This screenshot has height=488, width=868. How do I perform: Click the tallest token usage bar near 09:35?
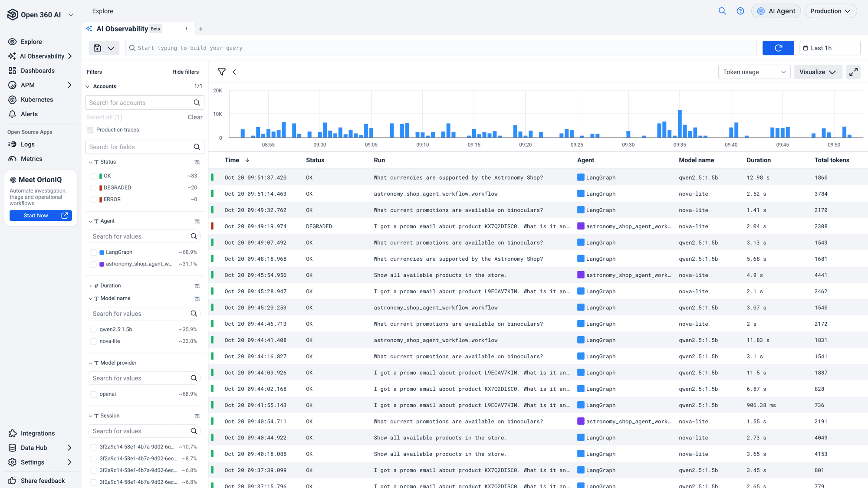[x=680, y=124]
